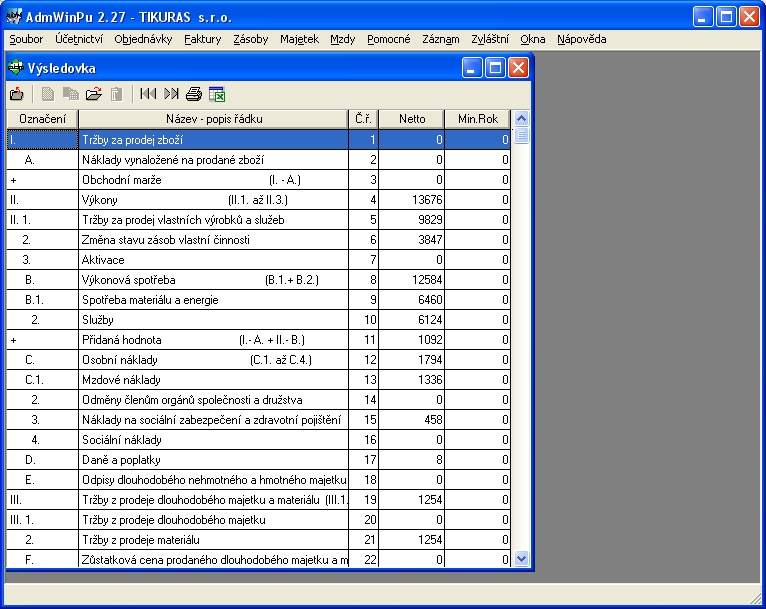The height and width of the screenshot is (609, 766).
Task: Click Netto value 458
Action: click(433, 420)
